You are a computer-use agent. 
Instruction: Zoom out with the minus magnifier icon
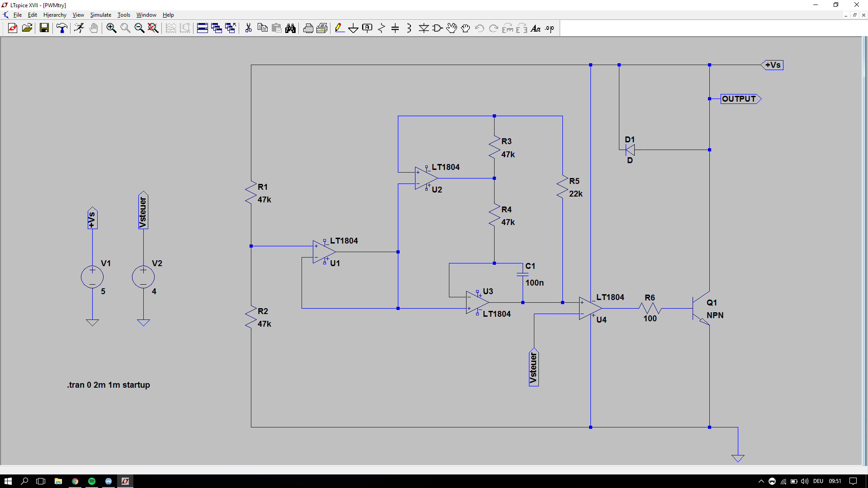139,28
